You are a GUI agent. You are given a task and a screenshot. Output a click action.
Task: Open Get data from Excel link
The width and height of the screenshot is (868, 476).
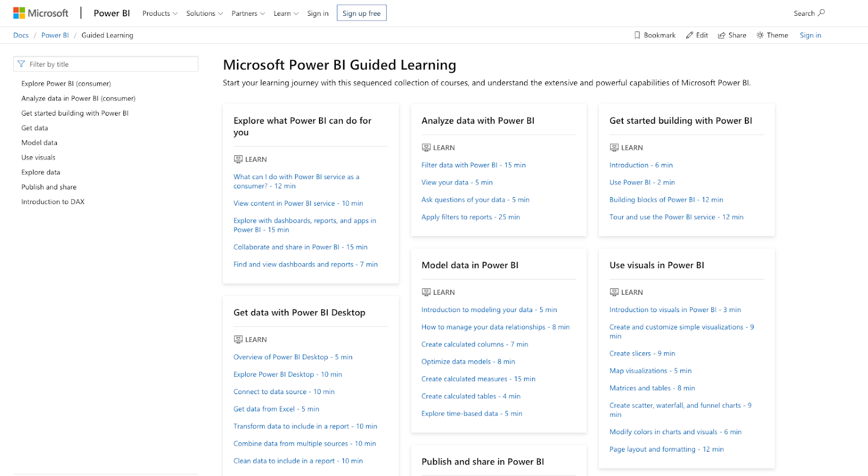tap(277, 409)
